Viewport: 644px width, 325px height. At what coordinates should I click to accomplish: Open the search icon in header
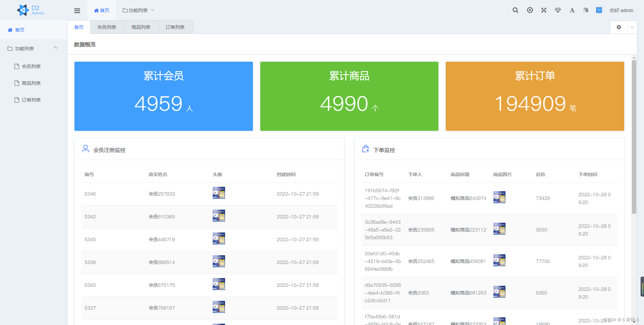click(x=516, y=10)
